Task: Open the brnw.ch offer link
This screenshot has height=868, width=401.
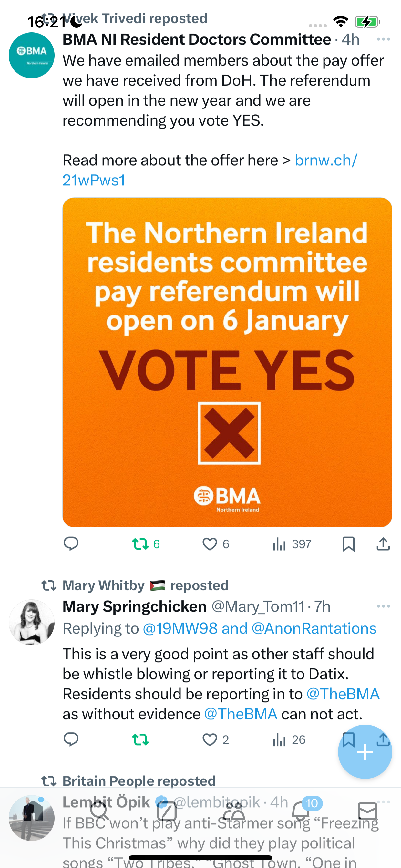Action: 210,170
